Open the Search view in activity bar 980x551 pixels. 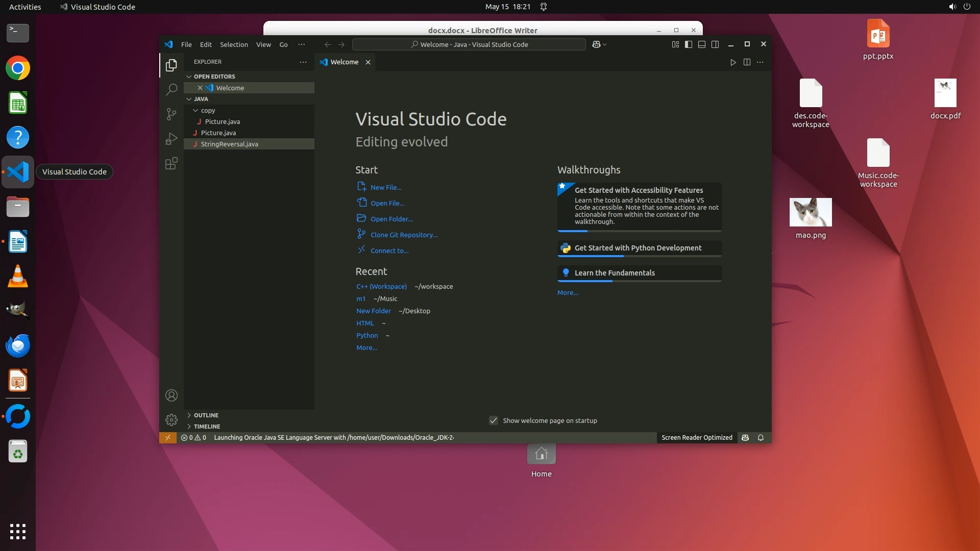(x=171, y=89)
